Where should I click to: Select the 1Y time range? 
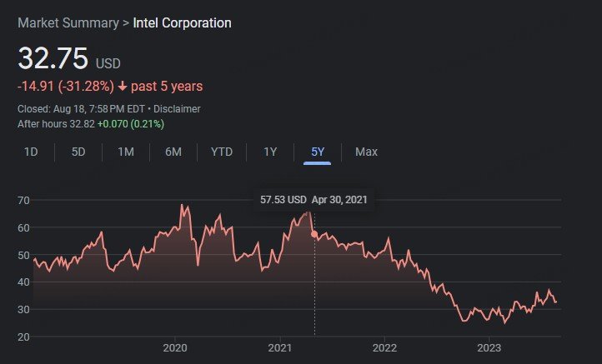pyautogui.click(x=270, y=152)
